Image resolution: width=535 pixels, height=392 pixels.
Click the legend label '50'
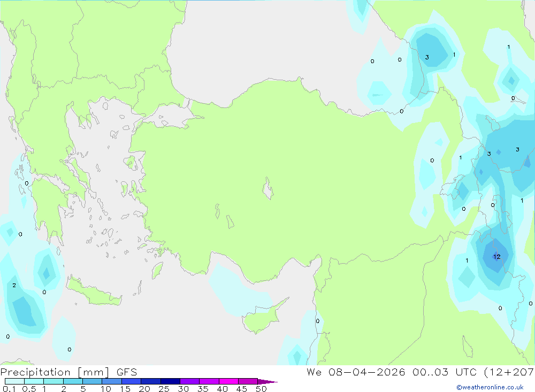click(x=261, y=389)
